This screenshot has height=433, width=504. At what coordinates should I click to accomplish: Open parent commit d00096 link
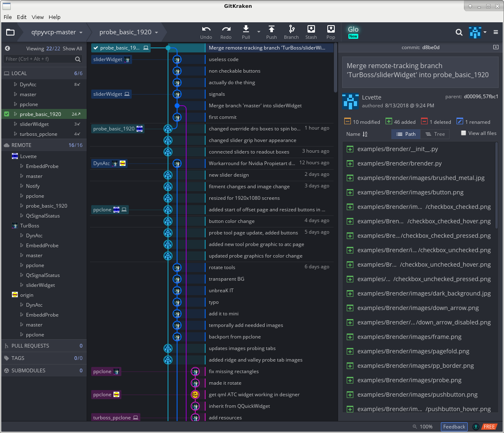click(x=472, y=97)
